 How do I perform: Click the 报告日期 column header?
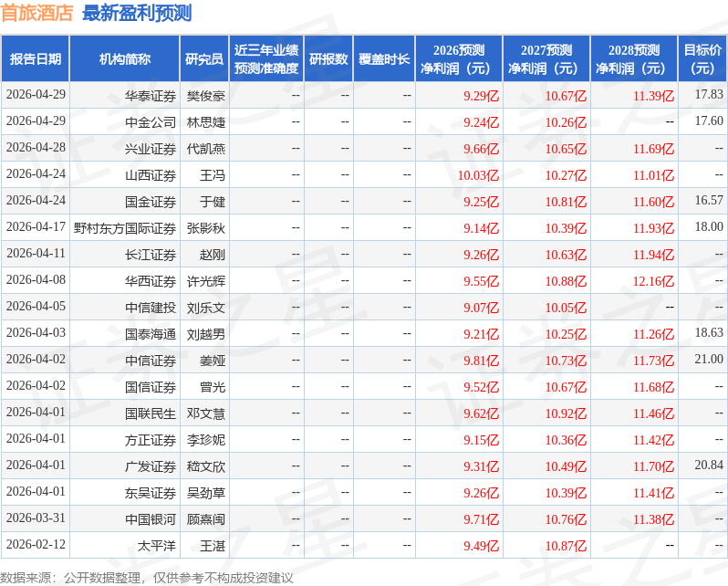(36, 59)
